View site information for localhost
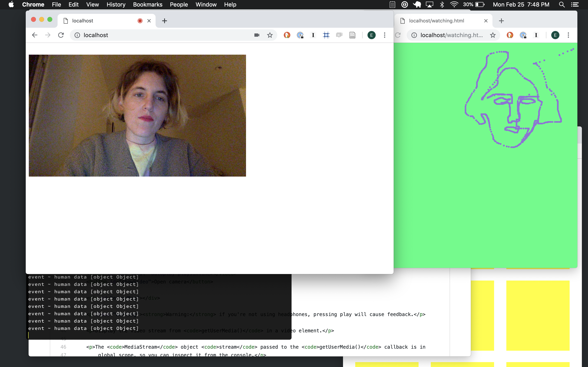This screenshot has height=367, width=588. point(77,35)
